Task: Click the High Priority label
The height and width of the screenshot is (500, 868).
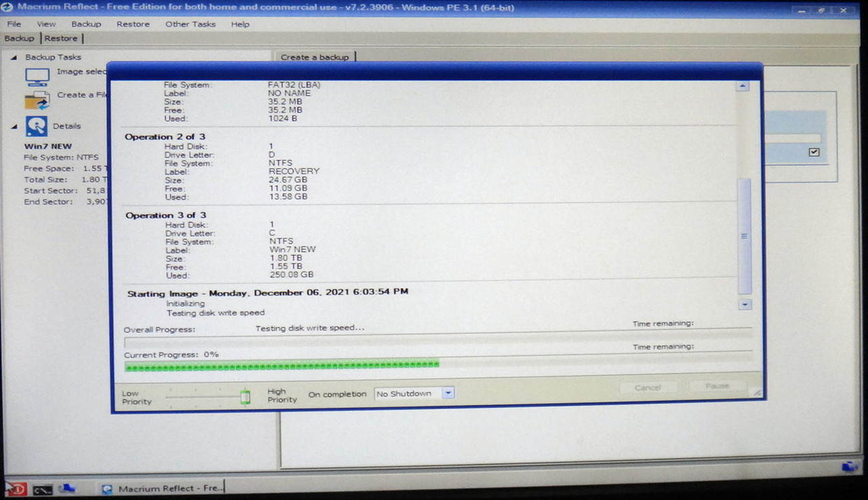Action: click(x=282, y=396)
